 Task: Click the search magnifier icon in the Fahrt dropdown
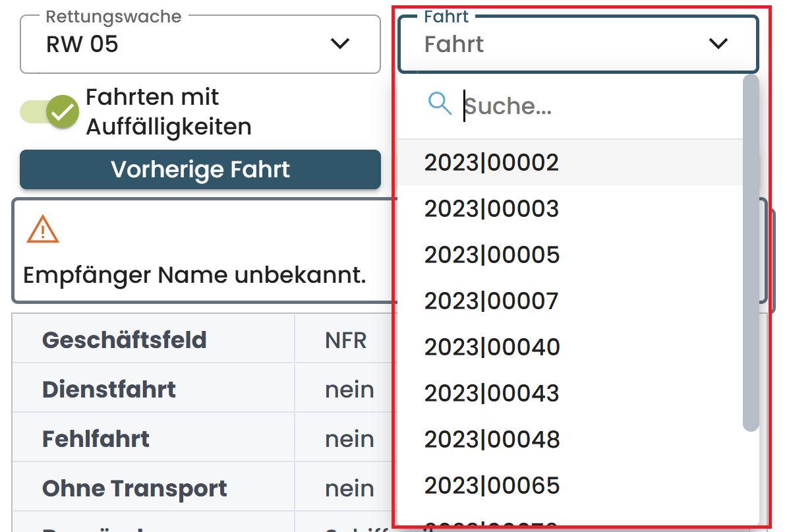440,104
